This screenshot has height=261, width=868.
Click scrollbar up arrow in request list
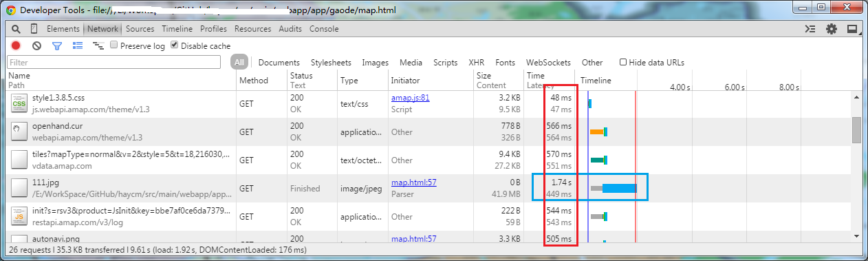tap(856, 96)
